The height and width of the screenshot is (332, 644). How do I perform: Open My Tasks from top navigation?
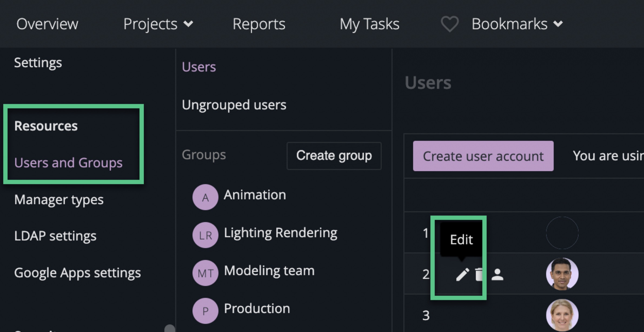(369, 24)
